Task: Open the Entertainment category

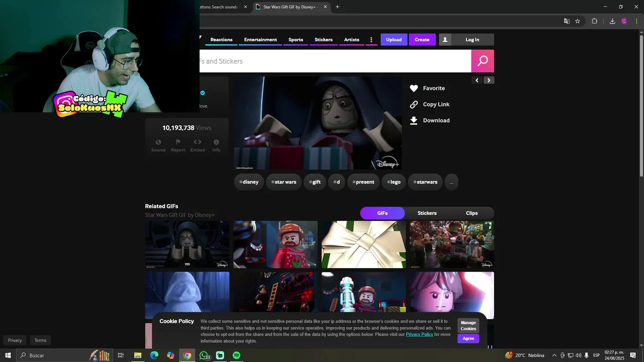Action: 261,40
